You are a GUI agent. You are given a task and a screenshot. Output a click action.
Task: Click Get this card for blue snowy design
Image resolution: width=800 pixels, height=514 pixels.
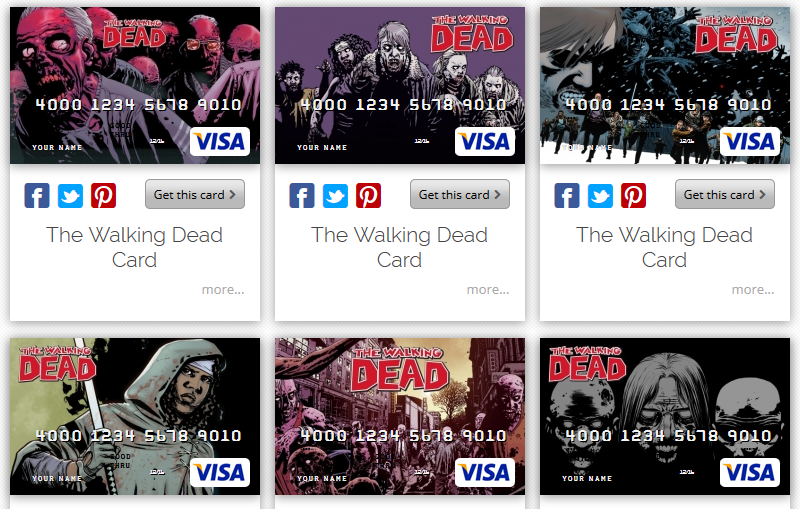point(724,194)
